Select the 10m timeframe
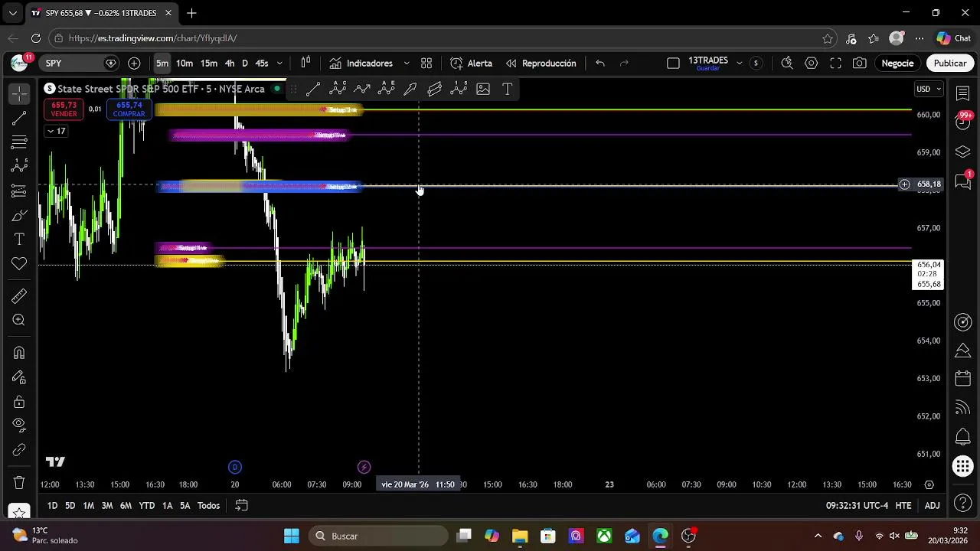980x551 pixels. 185,64
